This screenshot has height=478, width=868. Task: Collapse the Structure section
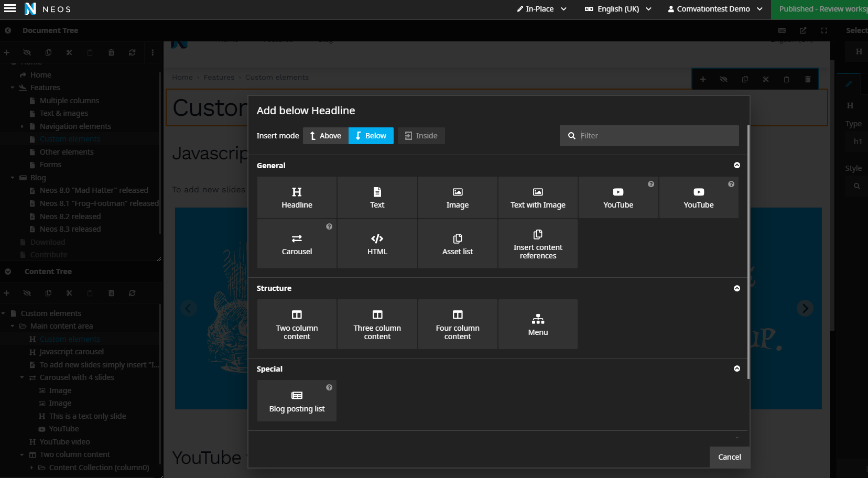pyautogui.click(x=736, y=288)
